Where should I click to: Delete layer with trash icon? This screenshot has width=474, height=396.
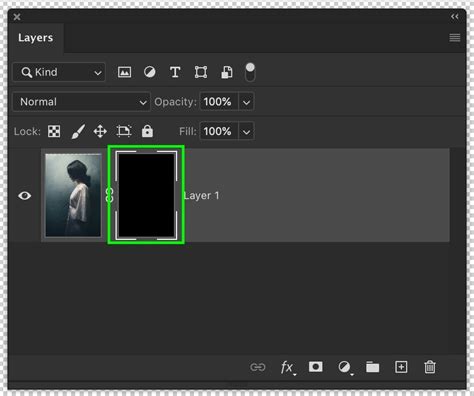point(430,367)
